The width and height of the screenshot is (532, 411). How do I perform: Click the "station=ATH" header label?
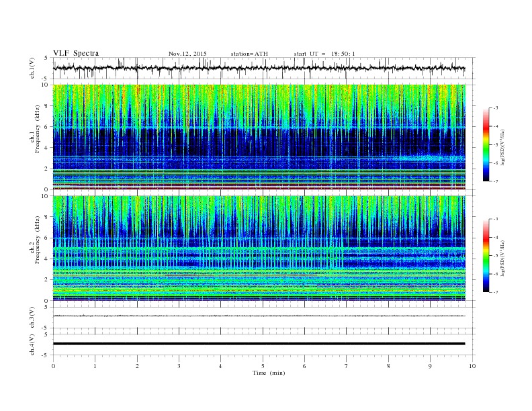click(x=249, y=54)
